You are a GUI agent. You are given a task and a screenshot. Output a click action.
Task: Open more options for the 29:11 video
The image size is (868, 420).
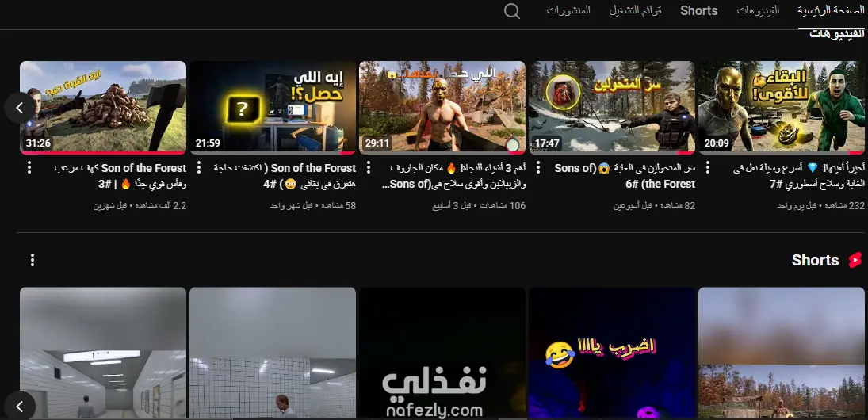369,168
